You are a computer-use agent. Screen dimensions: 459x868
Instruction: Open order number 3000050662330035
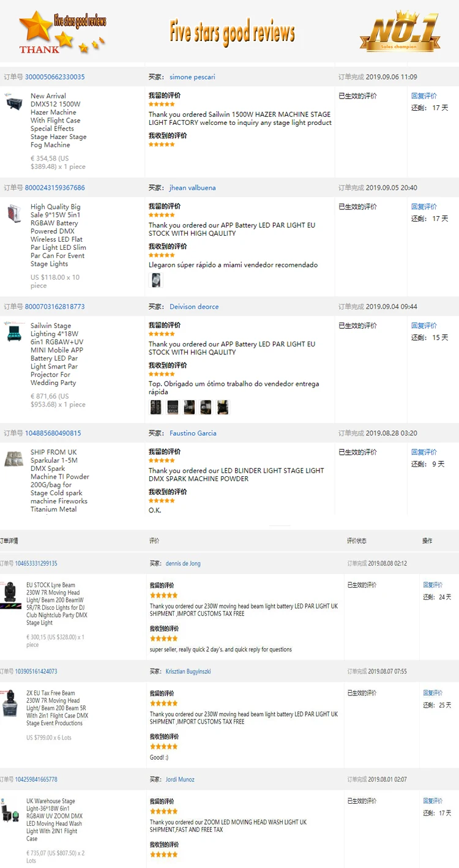pos(55,77)
